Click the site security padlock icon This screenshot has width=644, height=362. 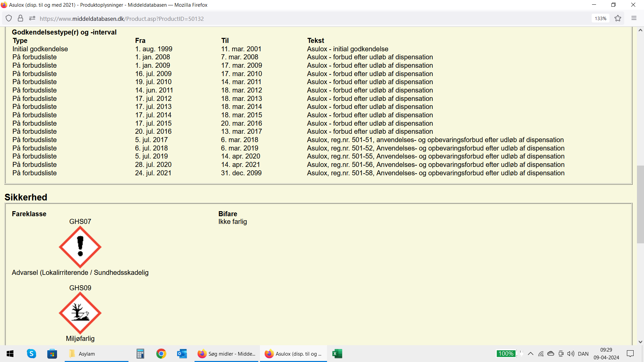click(20, 18)
